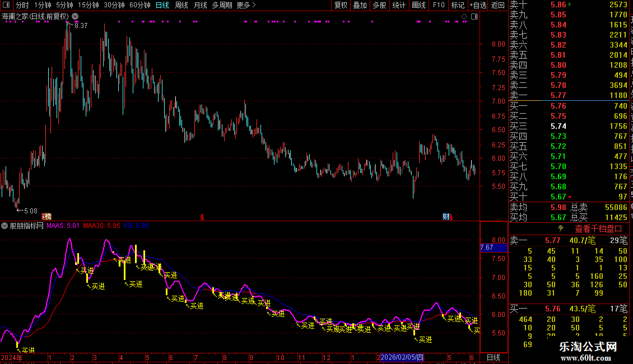Click the diamond icon above the main chart
The image size is (633, 364).
coord(464,16)
